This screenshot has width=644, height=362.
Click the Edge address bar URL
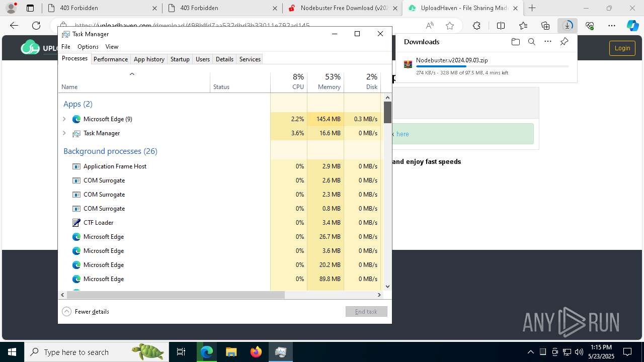(x=192, y=25)
